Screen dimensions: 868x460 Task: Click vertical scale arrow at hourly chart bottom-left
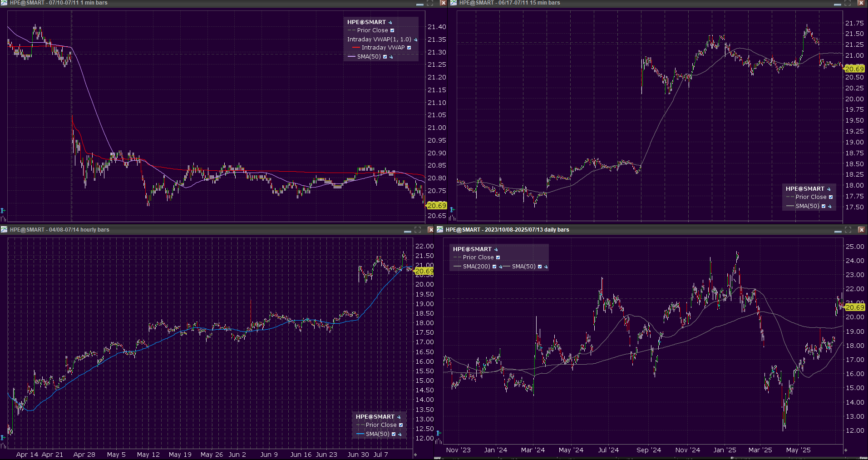pyautogui.click(x=3, y=437)
